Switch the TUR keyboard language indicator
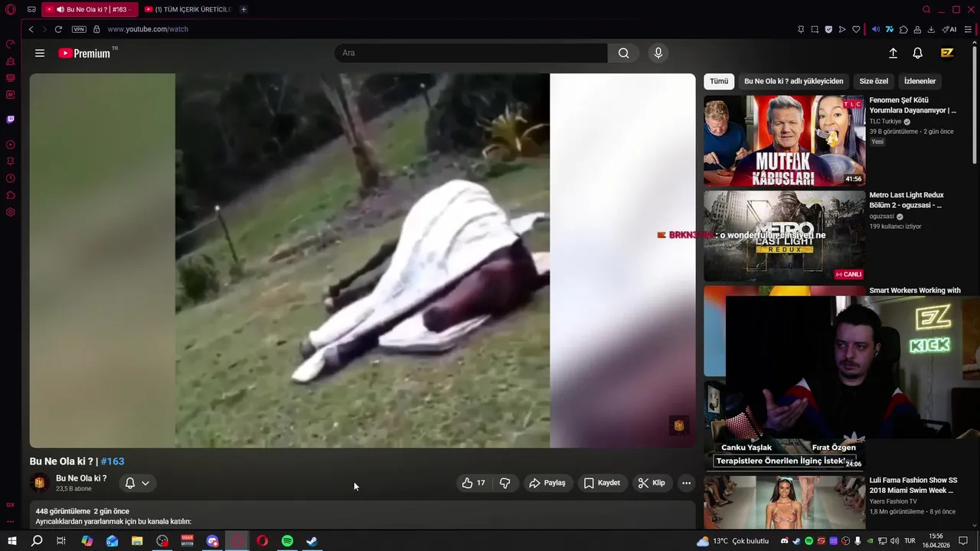This screenshot has height=551, width=980. coord(910,541)
